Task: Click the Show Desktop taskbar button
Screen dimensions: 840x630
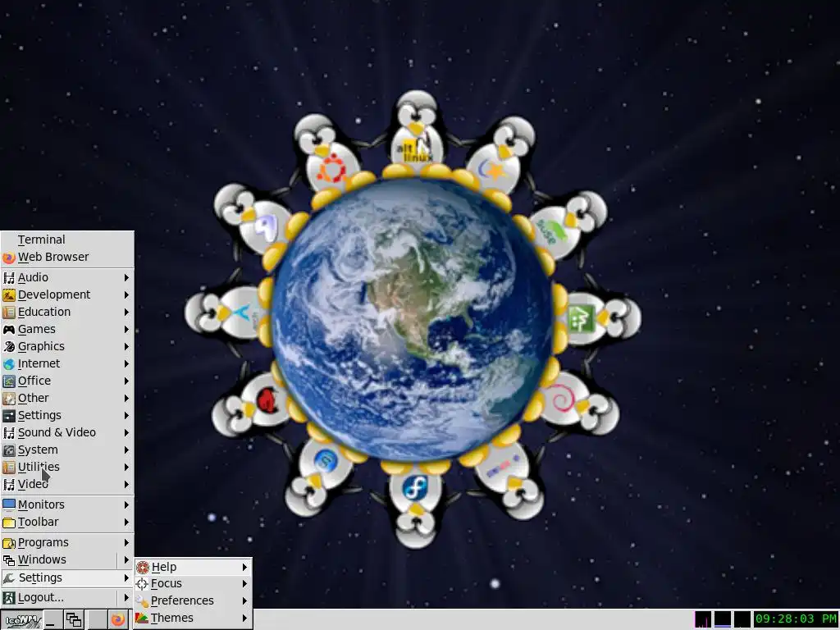Action: click(x=52, y=620)
